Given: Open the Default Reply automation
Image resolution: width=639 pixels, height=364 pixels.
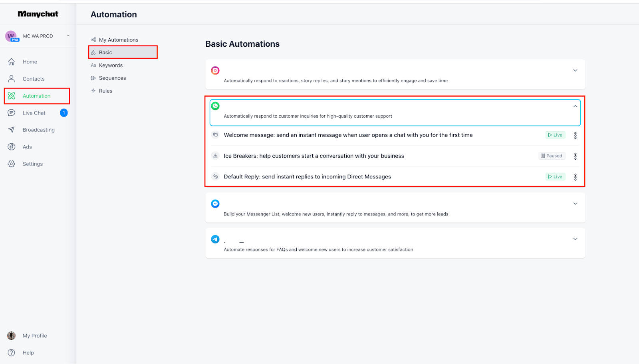Looking at the screenshot, I should pyautogui.click(x=307, y=177).
